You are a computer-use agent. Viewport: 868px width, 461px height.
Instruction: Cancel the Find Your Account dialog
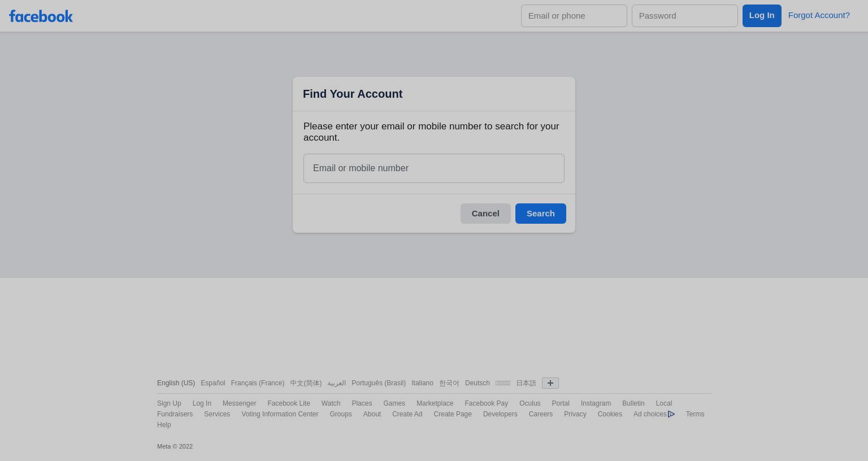(485, 214)
